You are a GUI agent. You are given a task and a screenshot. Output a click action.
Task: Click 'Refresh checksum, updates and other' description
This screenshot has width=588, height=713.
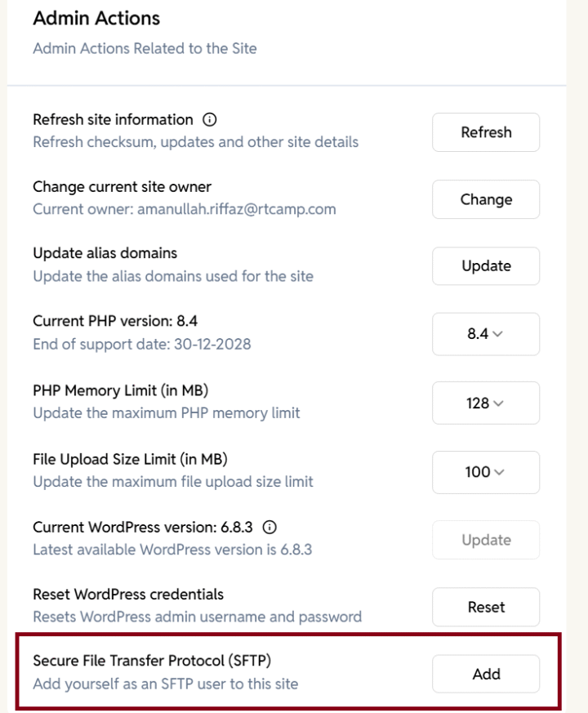pyautogui.click(x=195, y=142)
